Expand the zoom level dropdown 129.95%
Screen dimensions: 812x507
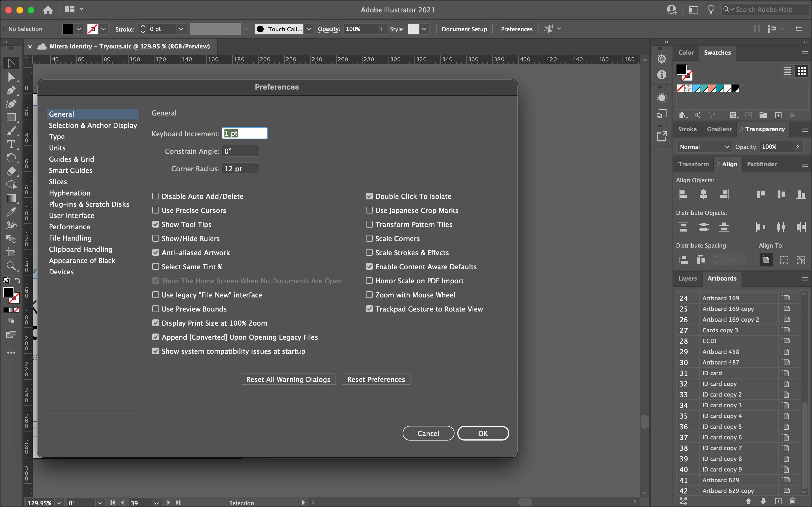pos(59,503)
